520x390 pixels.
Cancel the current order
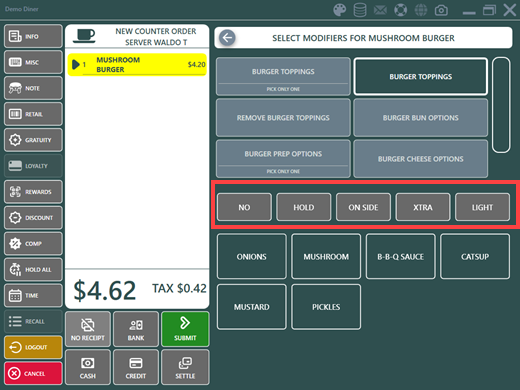coord(33,373)
